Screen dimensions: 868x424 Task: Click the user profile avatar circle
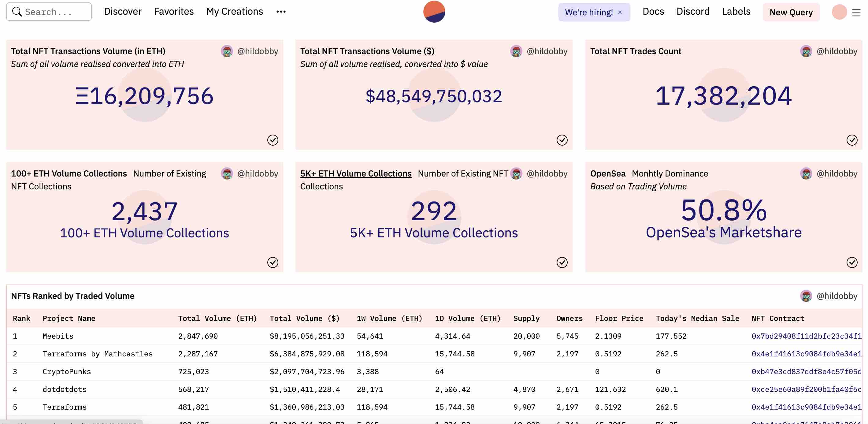[x=839, y=12]
